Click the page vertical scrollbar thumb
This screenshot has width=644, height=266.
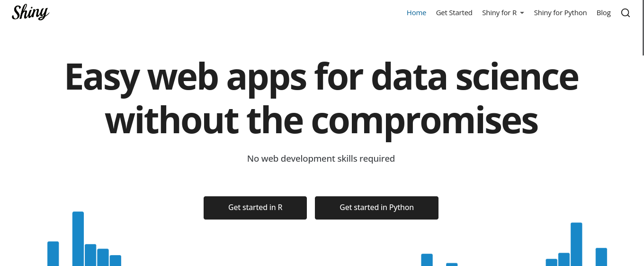[x=643, y=28]
